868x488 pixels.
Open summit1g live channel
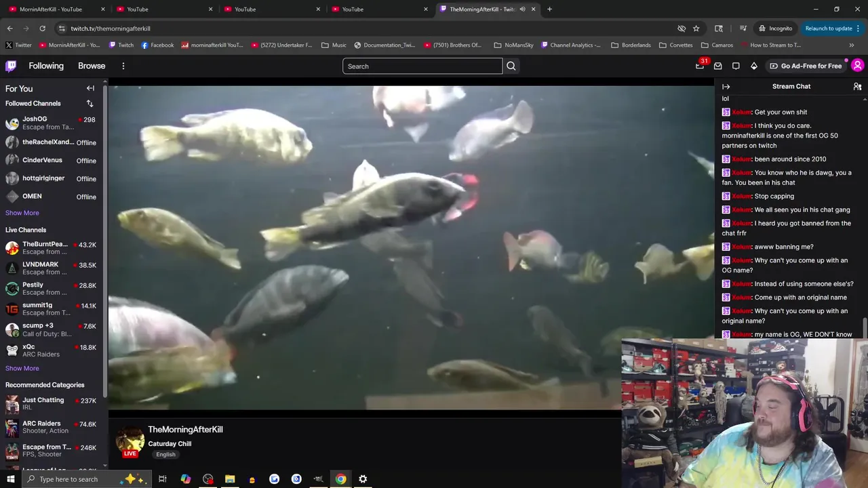click(51, 308)
